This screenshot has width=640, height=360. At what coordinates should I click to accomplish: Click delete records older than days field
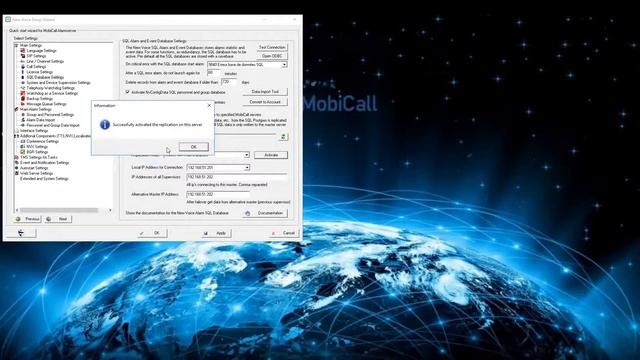[x=229, y=82]
